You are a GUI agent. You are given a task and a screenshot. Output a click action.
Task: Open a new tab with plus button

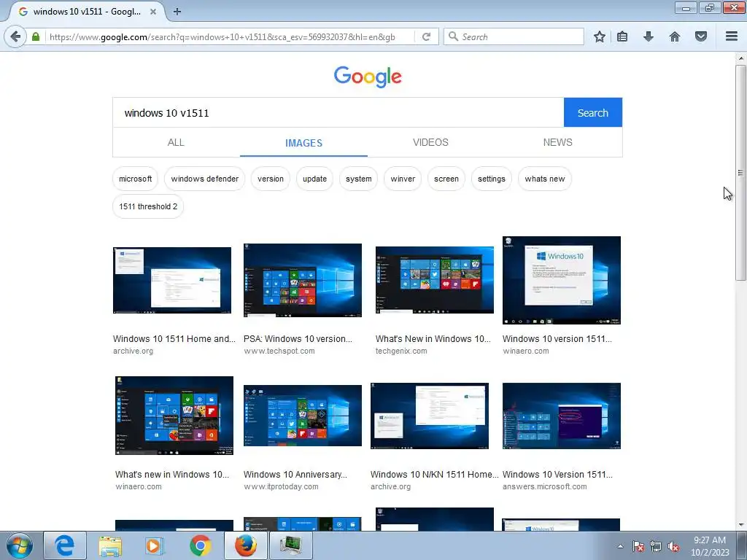pos(177,12)
